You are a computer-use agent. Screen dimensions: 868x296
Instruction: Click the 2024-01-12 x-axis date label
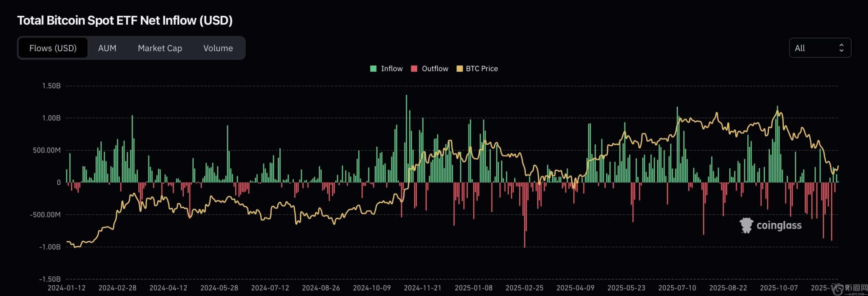[66, 288]
